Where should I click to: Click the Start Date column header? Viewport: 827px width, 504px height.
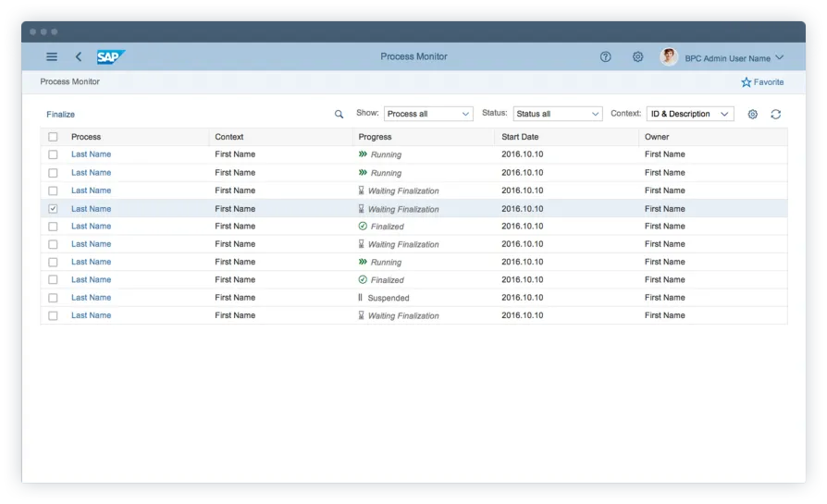coord(520,137)
